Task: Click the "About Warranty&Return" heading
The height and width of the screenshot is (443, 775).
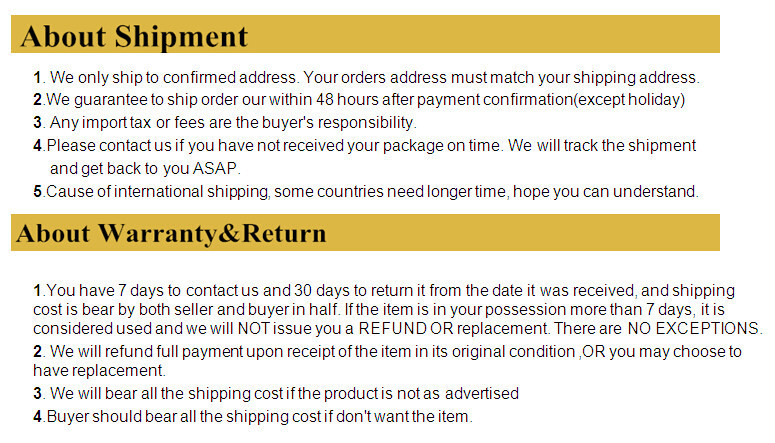Action: [x=172, y=234]
